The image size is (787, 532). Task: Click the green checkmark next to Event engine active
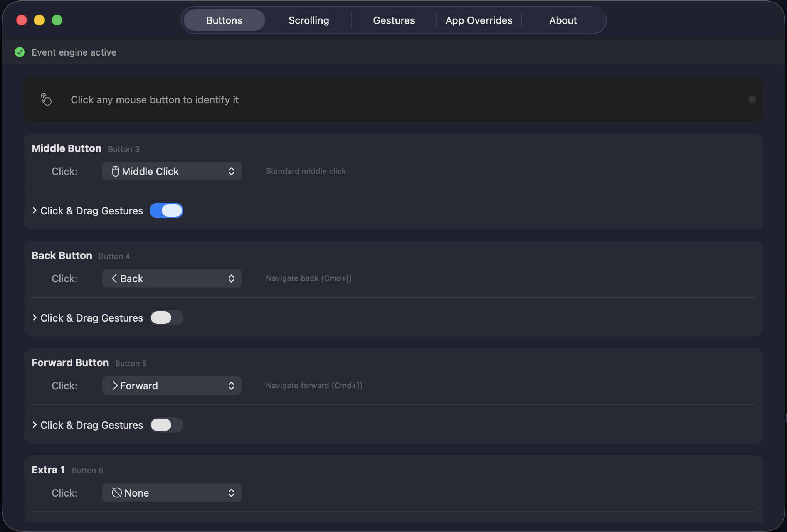coord(20,52)
